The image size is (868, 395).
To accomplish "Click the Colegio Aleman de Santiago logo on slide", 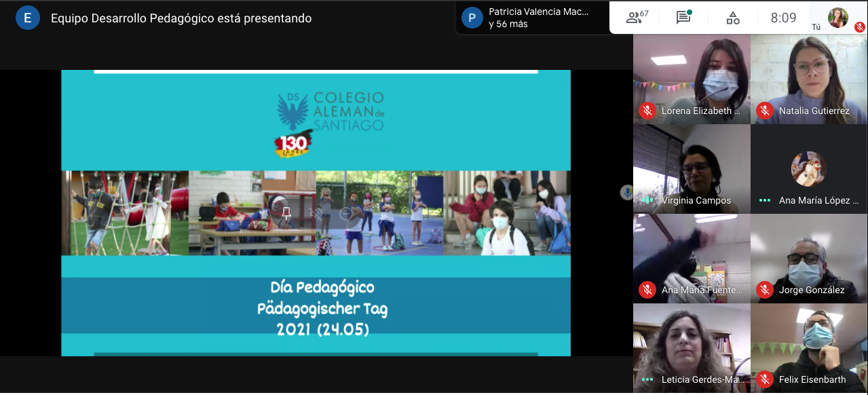I will 331,112.
